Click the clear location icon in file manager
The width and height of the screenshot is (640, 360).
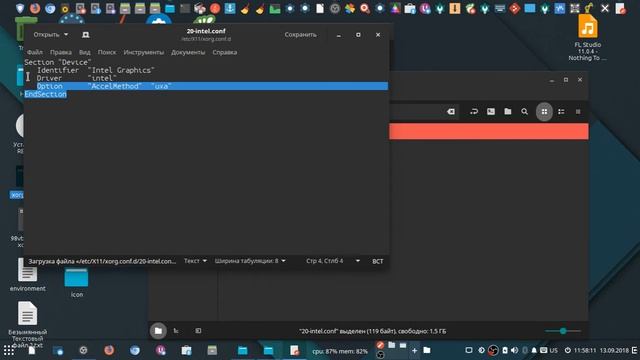pos(451,111)
